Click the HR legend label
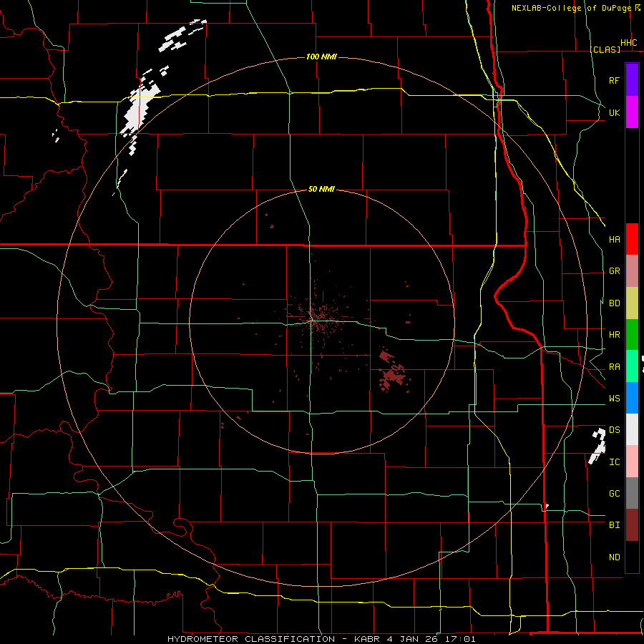 coord(614,335)
